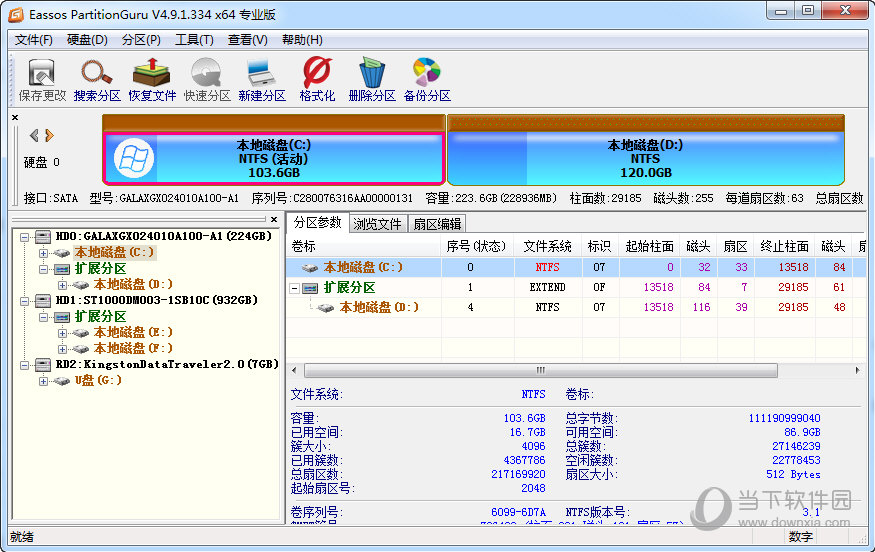Screen dimensions: 875x552
Task: Go to previous disk with left arrow
Action: coord(34,135)
